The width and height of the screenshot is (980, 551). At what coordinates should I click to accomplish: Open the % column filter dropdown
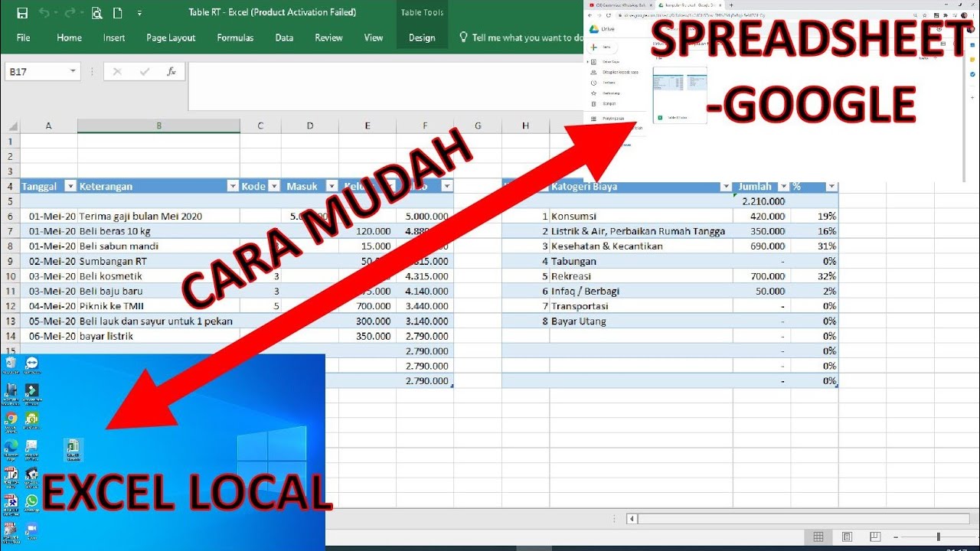[831, 186]
